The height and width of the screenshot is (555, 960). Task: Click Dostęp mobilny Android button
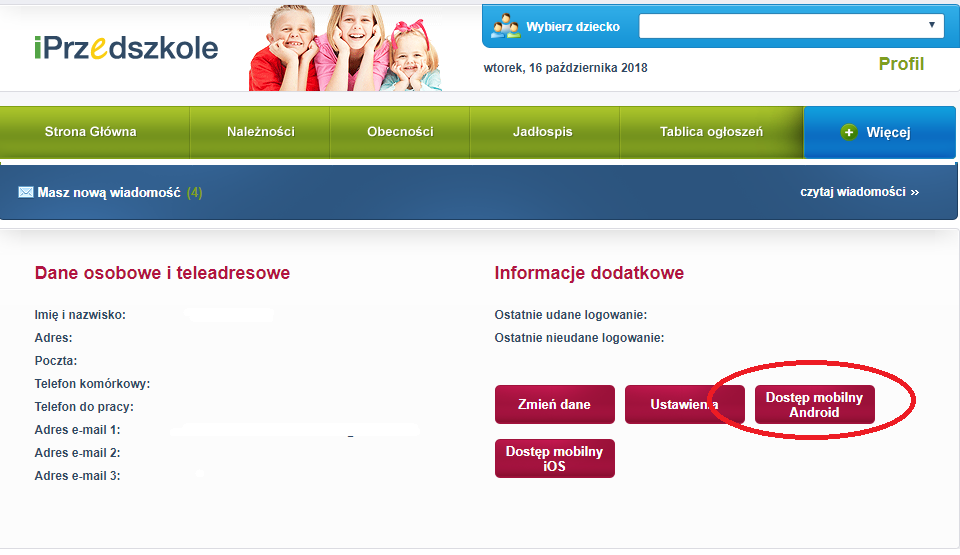click(814, 405)
